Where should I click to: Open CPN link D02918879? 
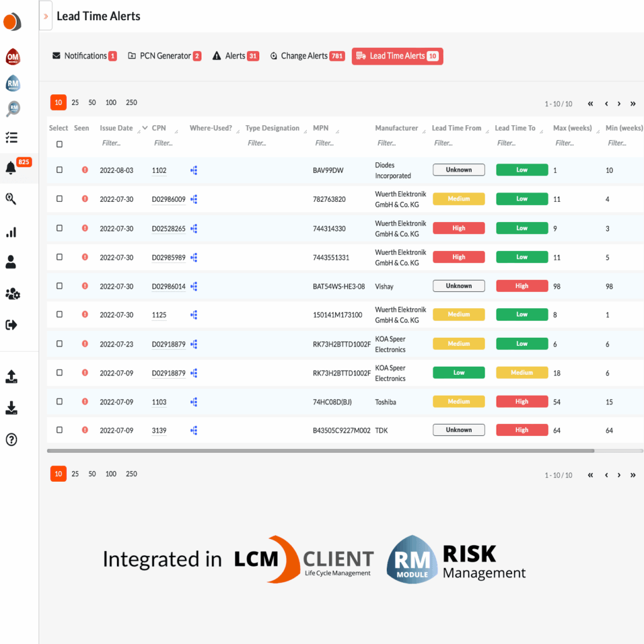point(168,344)
